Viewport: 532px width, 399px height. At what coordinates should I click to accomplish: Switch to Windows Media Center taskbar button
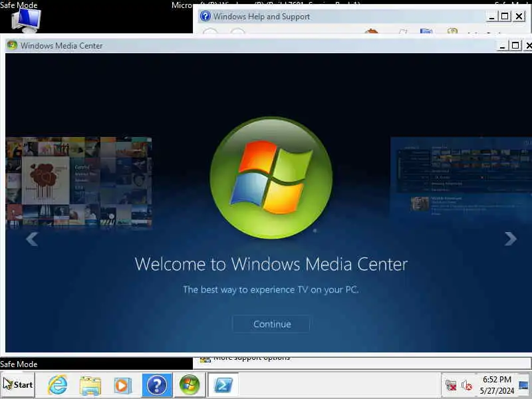click(190, 385)
